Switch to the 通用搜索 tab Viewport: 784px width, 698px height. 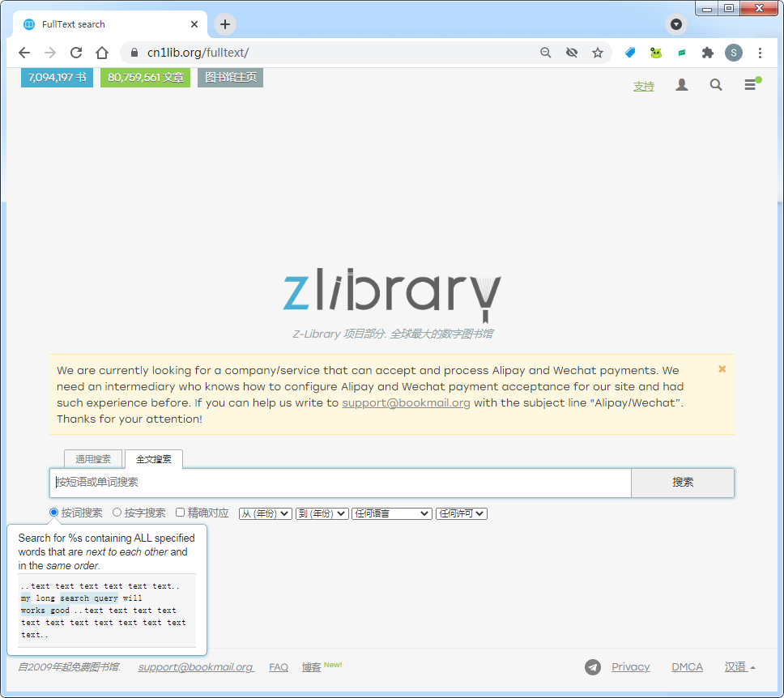click(x=93, y=459)
